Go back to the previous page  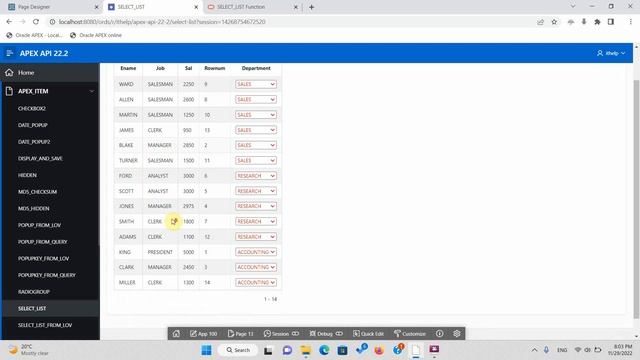point(9,22)
